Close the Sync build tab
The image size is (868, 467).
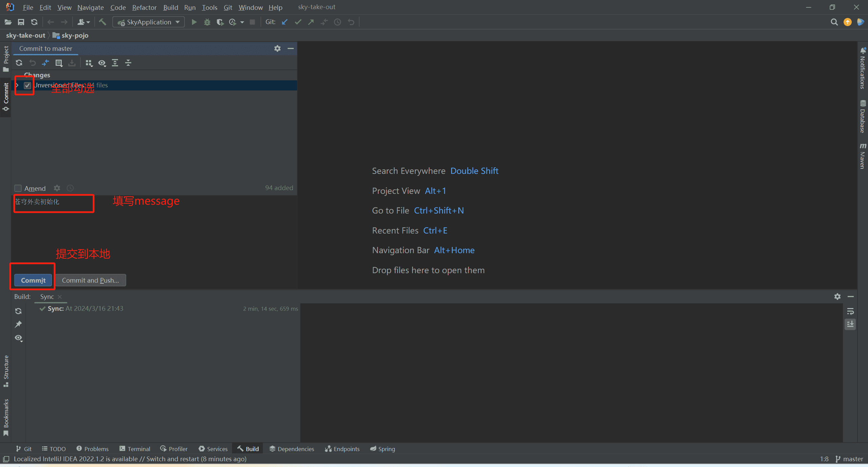60,297
